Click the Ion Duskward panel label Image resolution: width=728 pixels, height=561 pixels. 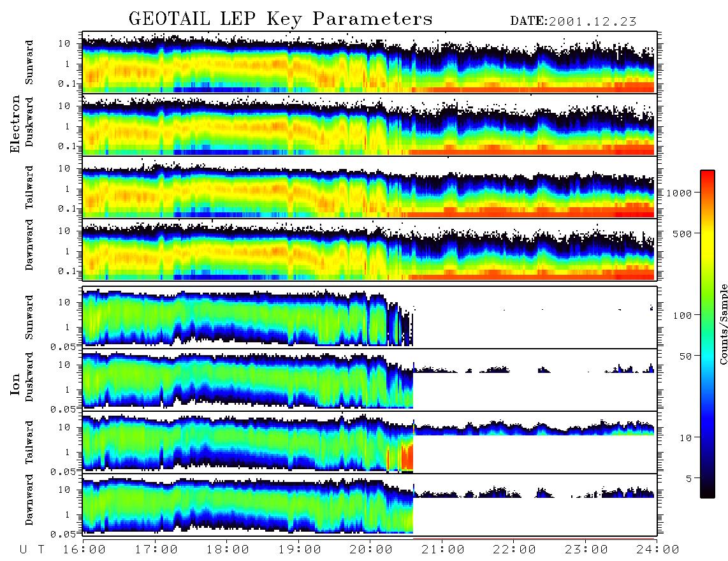coord(29,377)
